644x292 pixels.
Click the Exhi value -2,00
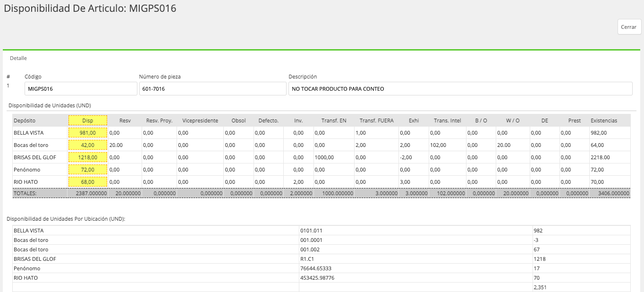tap(406, 157)
